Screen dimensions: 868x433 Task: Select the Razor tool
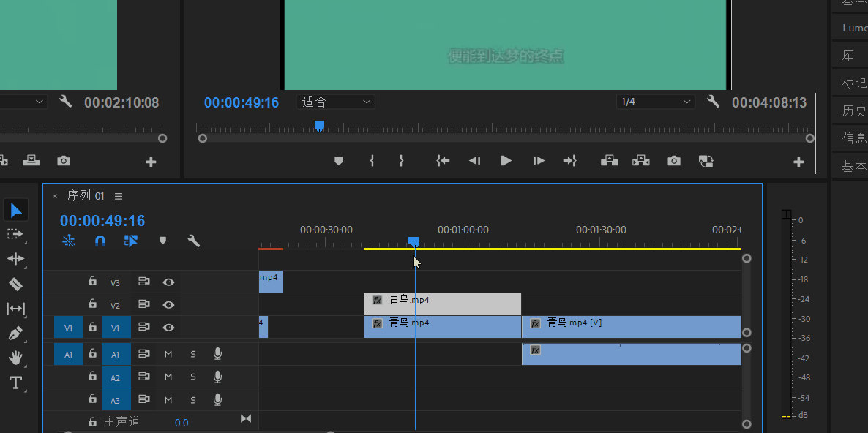tap(15, 285)
